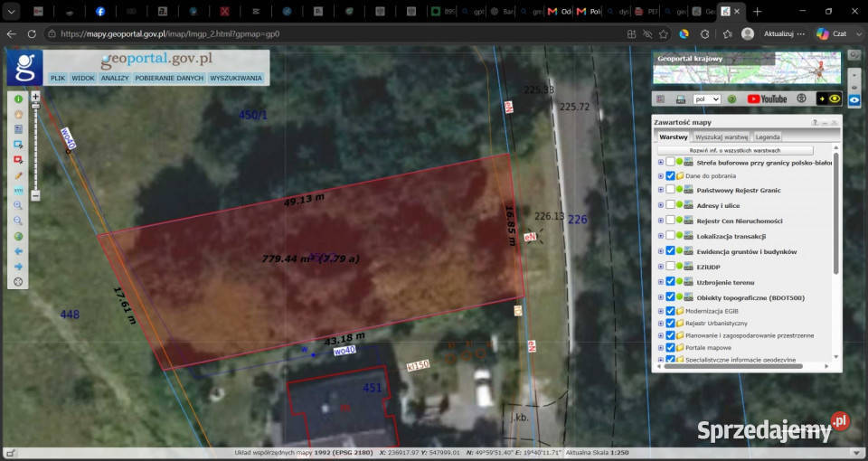This screenshot has width=868, height=461.
Task: Expand the Portale mapowe folder
Action: [x=661, y=348]
